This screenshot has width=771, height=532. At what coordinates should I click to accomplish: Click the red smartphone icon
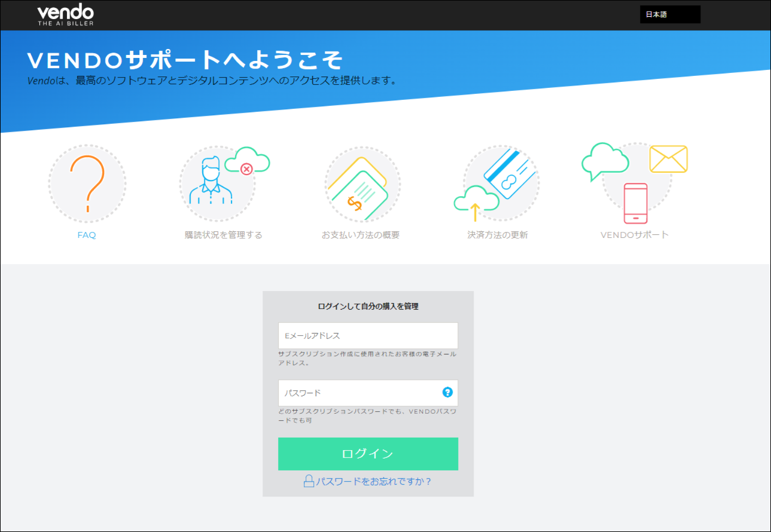pyautogui.click(x=635, y=203)
